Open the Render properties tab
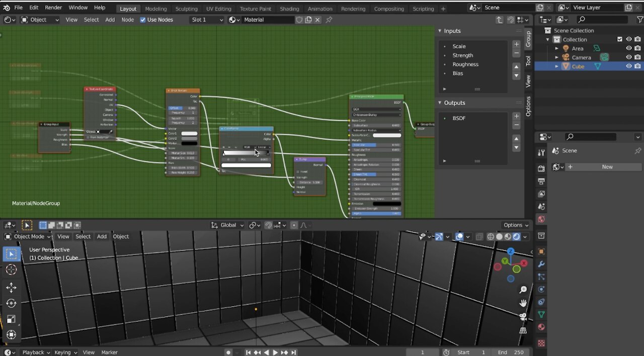This screenshot has height=356, width=644. click(541, 168)
